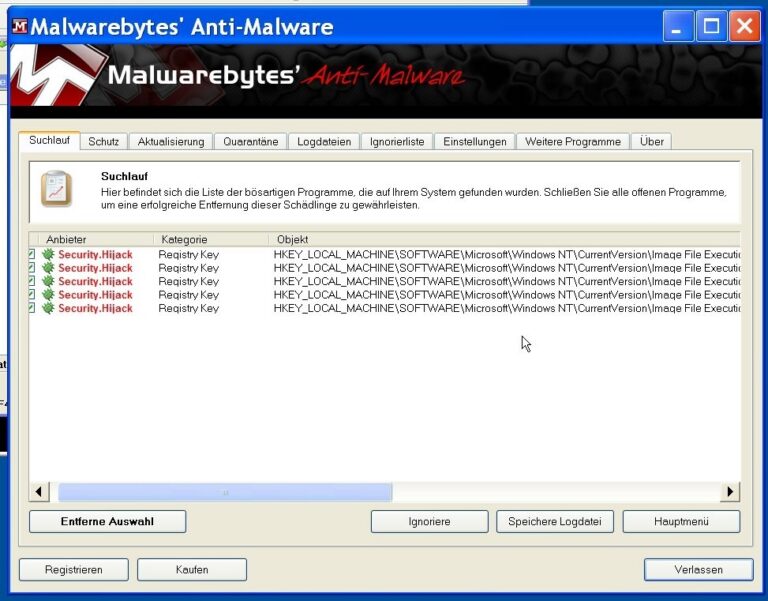Click the horizontal scrollbar left arrow
The image size is (768, 601).
tap(39, 492)
